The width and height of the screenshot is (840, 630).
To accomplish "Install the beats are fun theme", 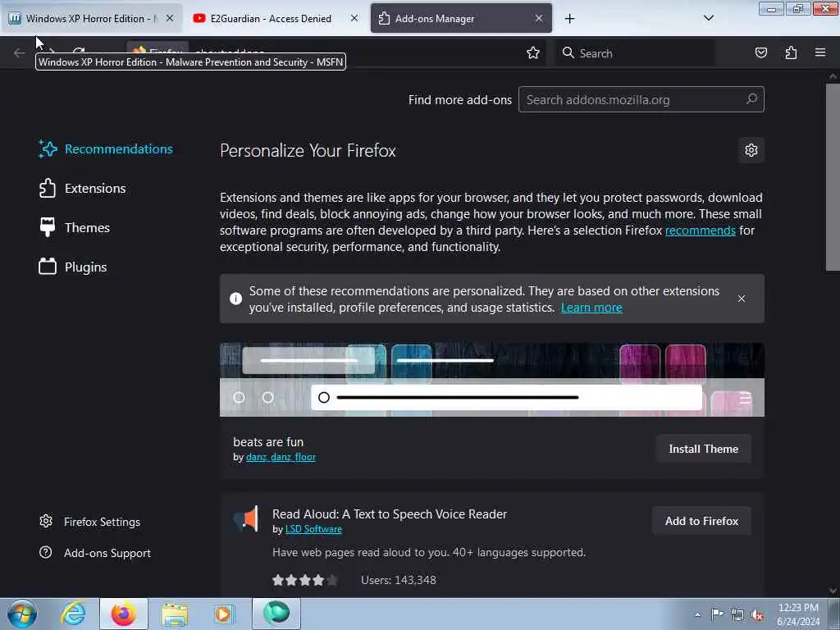I will point(703,449).
